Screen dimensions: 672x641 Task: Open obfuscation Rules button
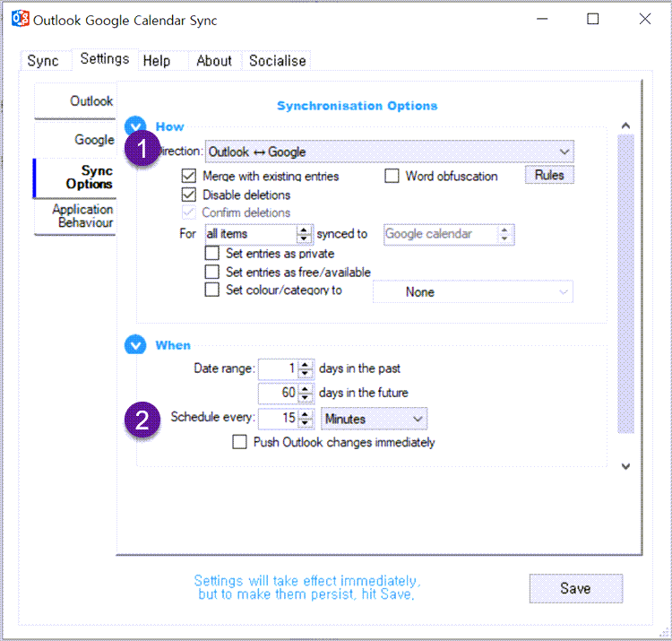pyautogui.click(x=549, y=176)
